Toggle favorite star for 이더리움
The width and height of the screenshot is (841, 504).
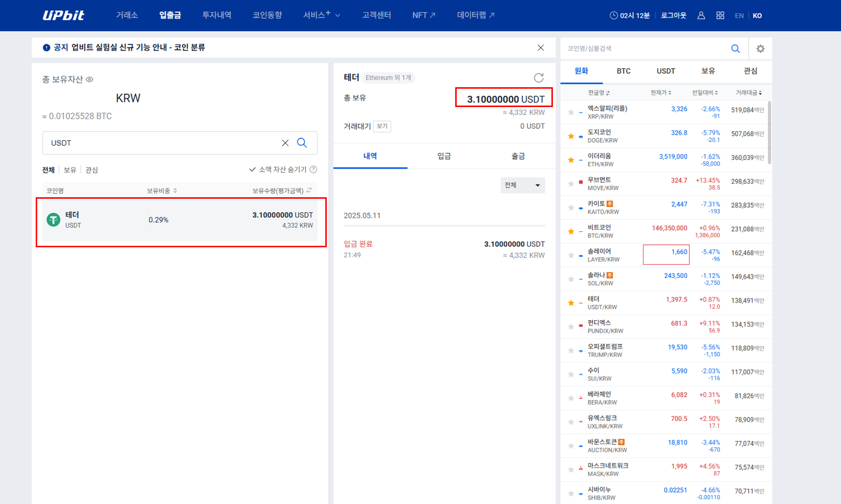pos(571,160)
